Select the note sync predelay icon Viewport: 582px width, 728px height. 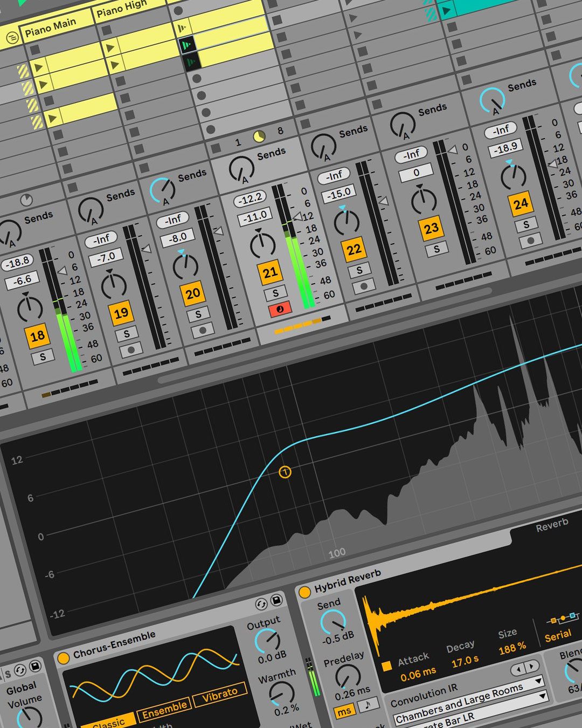point(368,705)
